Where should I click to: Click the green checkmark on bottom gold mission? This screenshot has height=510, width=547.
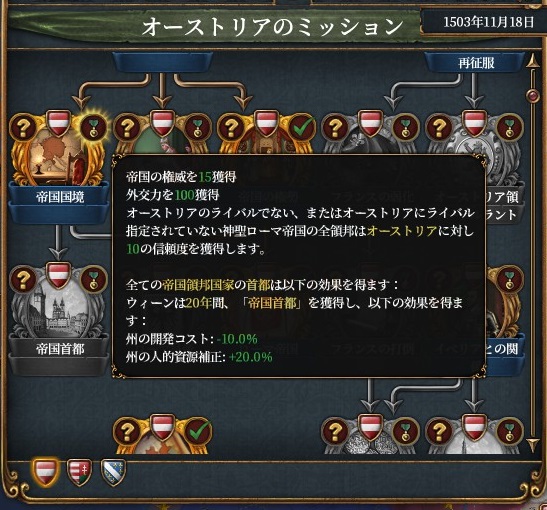198,431
